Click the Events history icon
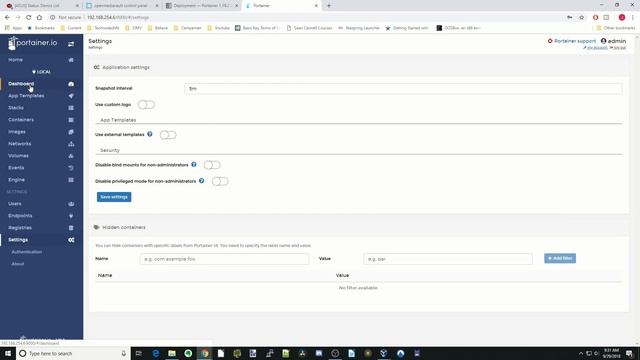This screenshot has width=640, height=360. [71, 168]
